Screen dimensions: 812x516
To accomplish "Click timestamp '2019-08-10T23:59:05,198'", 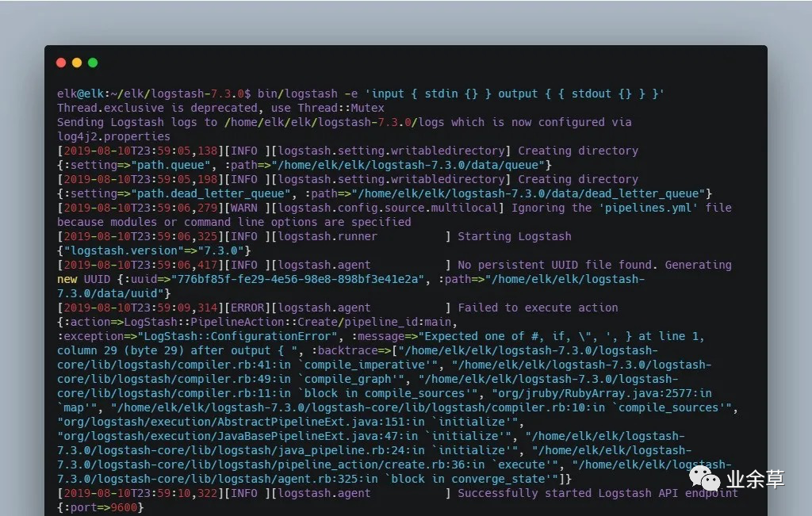I will (x=141, y=179).
